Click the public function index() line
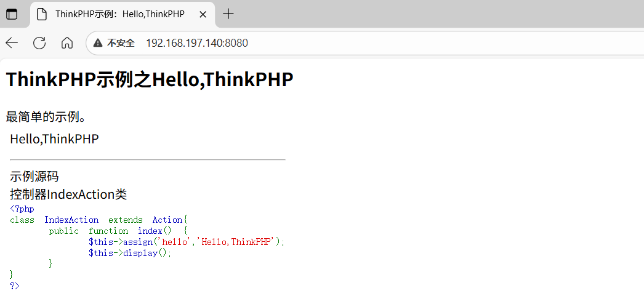 (x=118, y=231)
